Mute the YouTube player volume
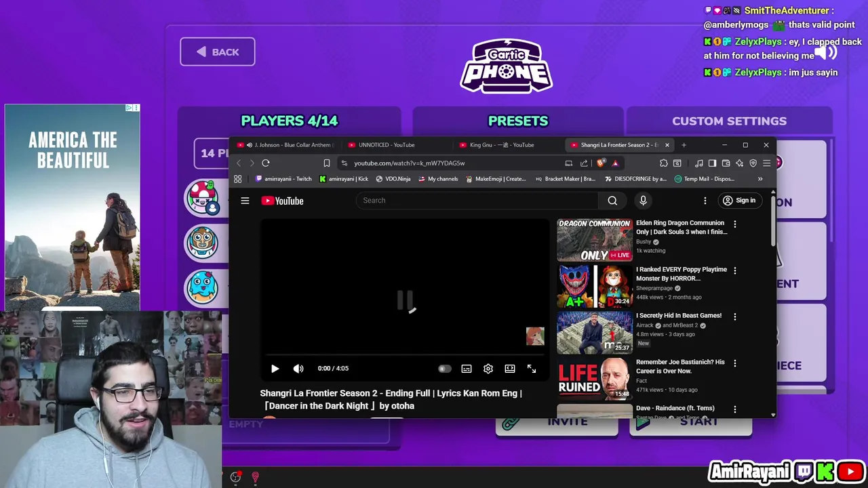This screenshot has height=488, width=868. click(298, 369)
